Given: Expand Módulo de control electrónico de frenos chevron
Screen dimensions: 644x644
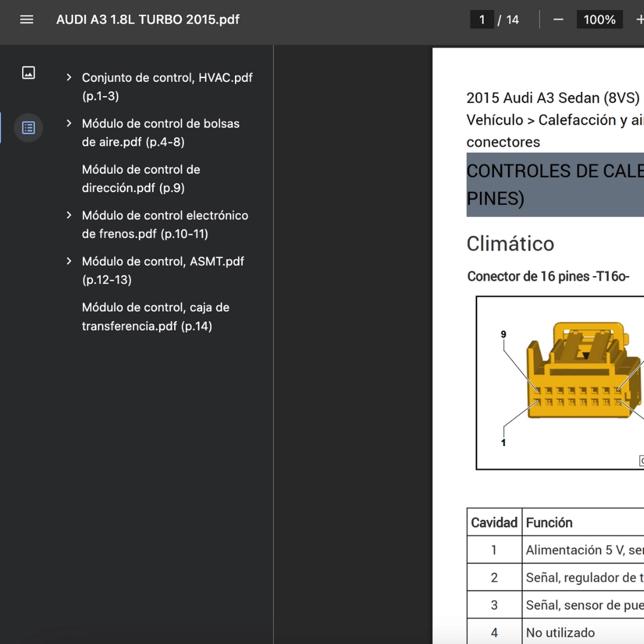Looking at the screenshot, I should [69, 215].
